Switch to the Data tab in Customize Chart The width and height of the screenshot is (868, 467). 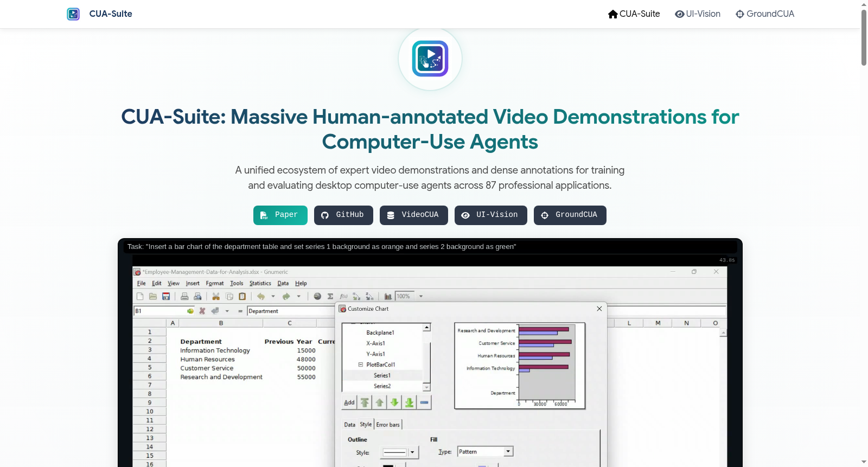[350, 425]
